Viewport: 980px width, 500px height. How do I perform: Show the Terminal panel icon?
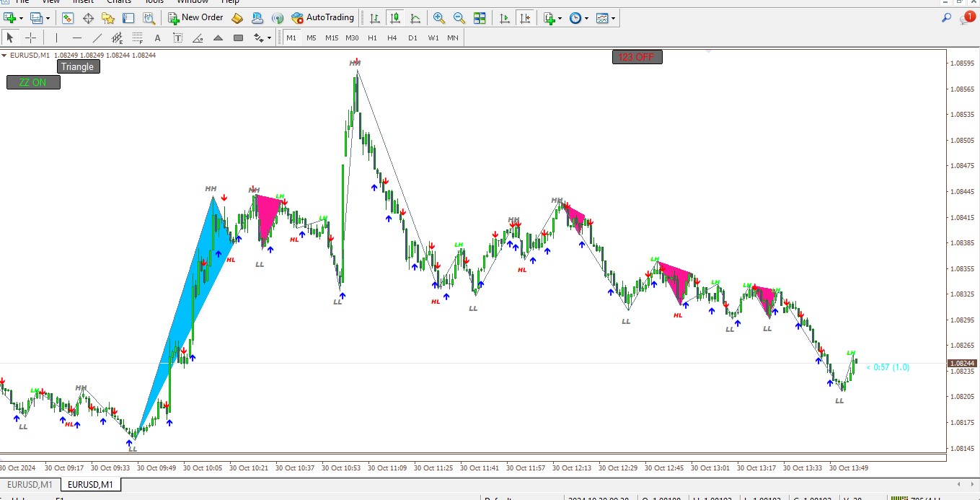[x=128, y=18]
